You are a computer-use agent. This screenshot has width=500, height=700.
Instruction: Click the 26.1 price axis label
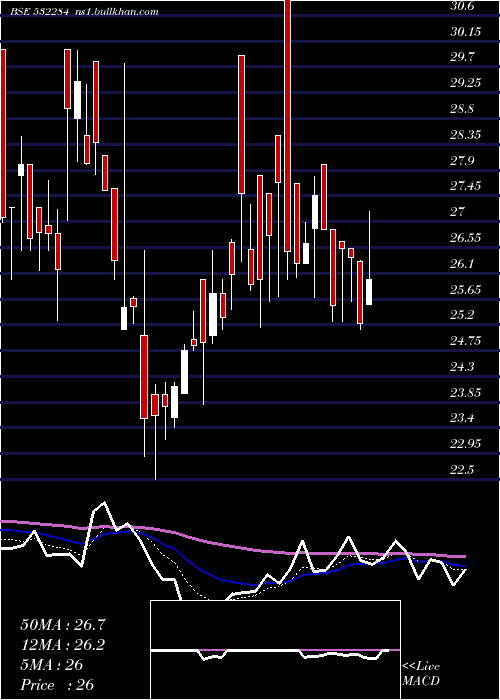tap(462, 264)
